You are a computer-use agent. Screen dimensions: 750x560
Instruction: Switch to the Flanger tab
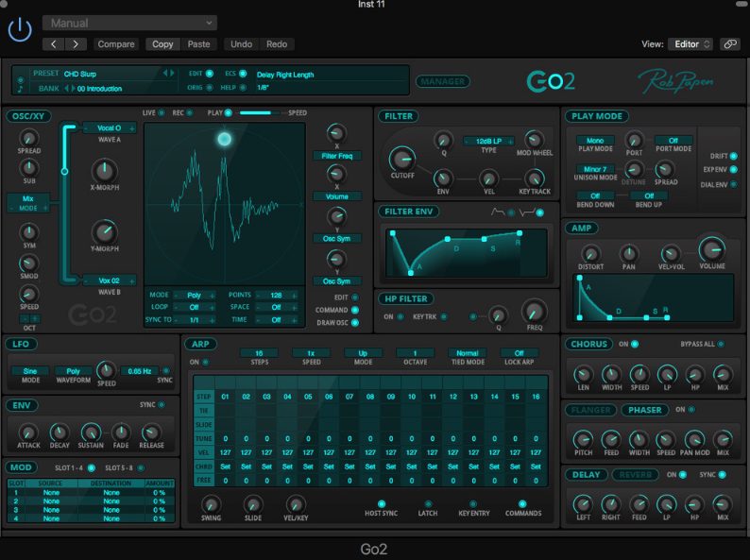(590, 410)
